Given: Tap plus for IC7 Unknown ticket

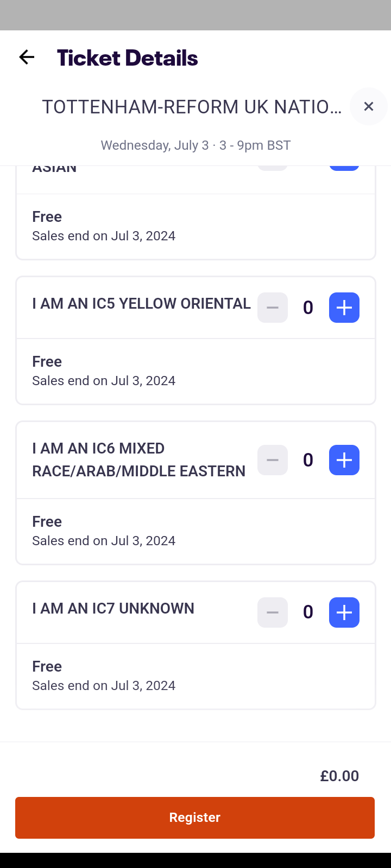Looking at the screenshot, I should 344,612.
